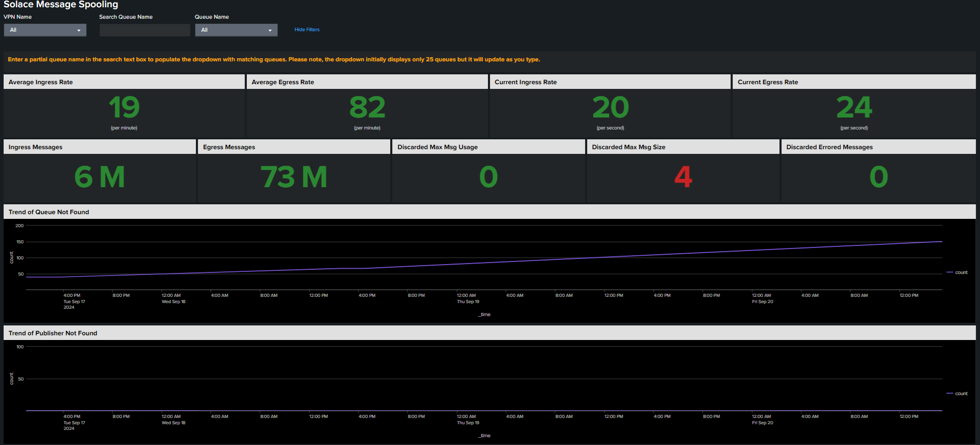Click the Current Egress Rate panel header
The width and height of the screenshot is (980, 445).
click(x=854, y=82)
